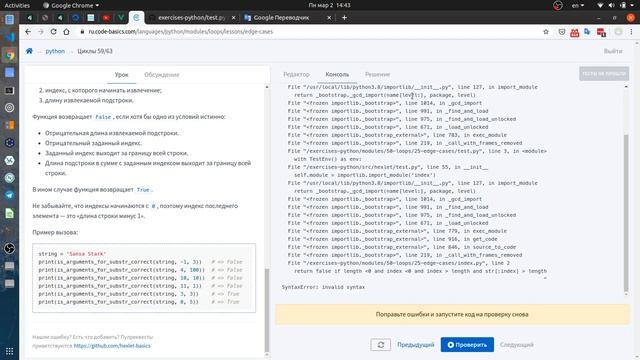
Task: Close the Google Переводчик tab
Action: tap(329, 18)
